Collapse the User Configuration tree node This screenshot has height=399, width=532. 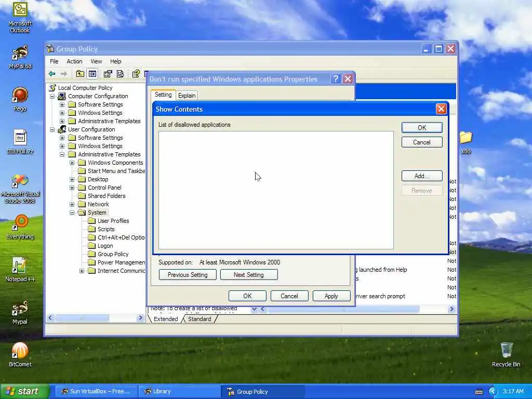tap(52, 129)
